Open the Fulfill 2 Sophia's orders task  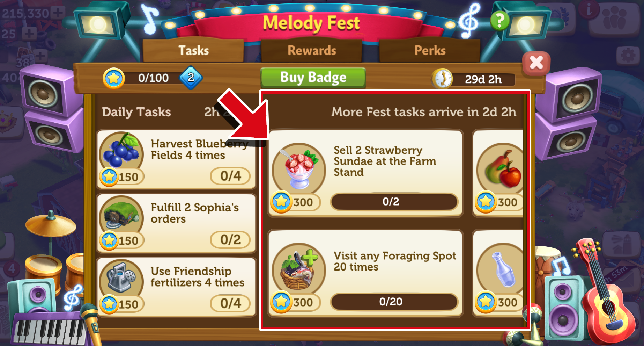tap(176, 223)
